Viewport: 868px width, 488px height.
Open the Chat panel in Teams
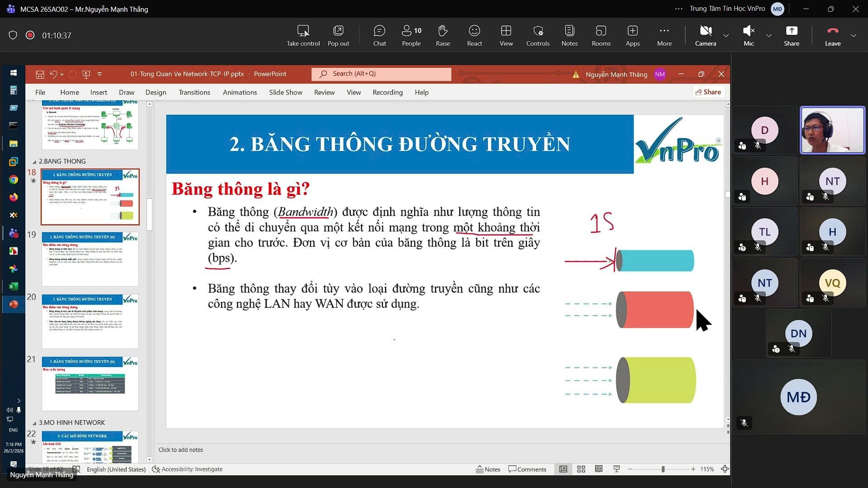[x=379, y=35]
